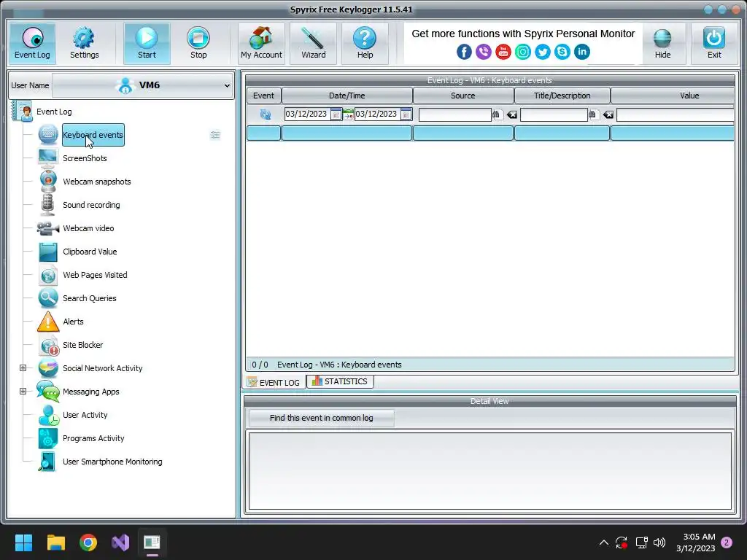Image resolution: width=747 pixels, height=560 pixels.
Task: Select User Smartphone Monitoring
Action: tap(112, 462)
